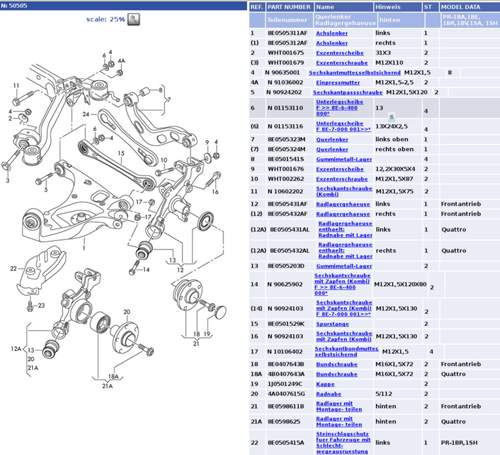Select part number 8E0501529K
Viewport: 500px width, 455px height.
click(x=287, y=324)
